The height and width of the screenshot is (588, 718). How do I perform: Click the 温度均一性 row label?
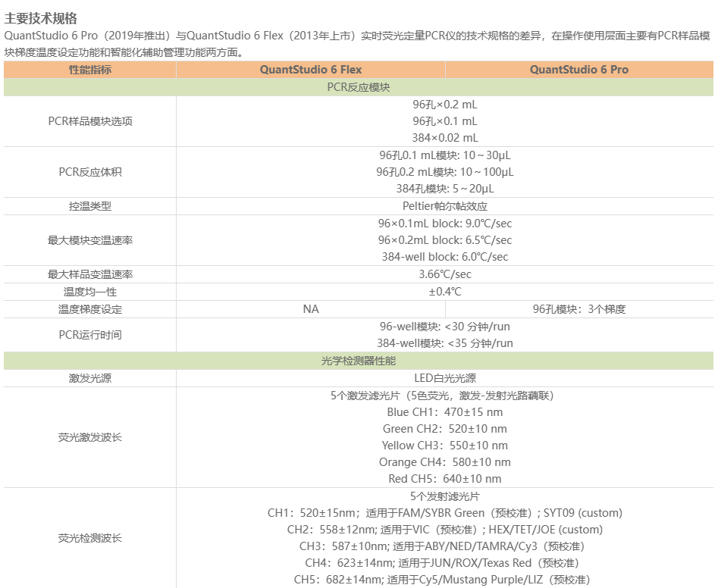tap(89, 291)
